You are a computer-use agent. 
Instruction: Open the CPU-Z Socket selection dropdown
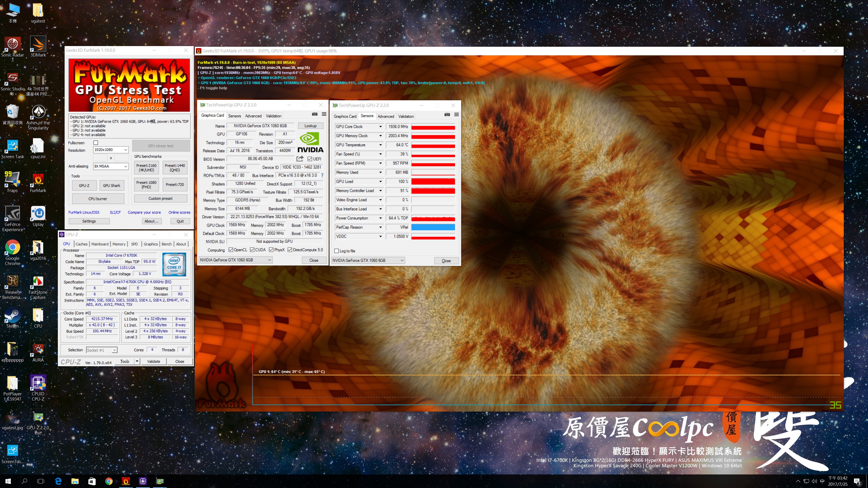click(x=102, y=350)
